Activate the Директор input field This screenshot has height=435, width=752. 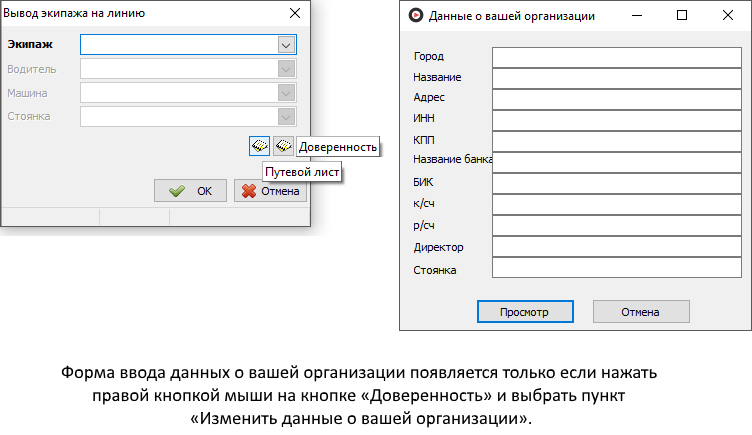pyautogui.click(x=614, y=247)
